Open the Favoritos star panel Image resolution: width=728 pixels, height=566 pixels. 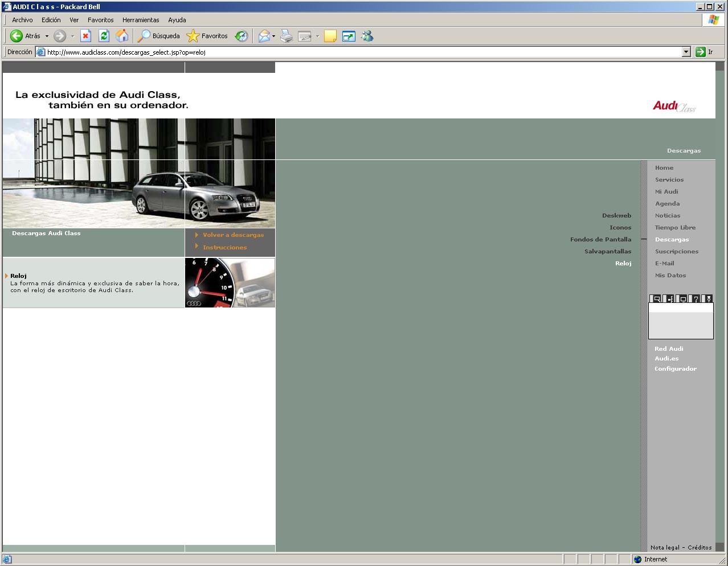[207, 36]
